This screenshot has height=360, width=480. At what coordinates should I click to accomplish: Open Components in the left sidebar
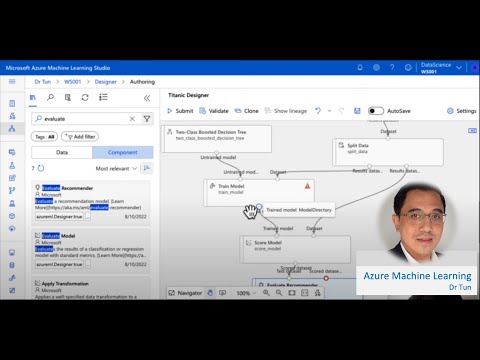point(12,178)
